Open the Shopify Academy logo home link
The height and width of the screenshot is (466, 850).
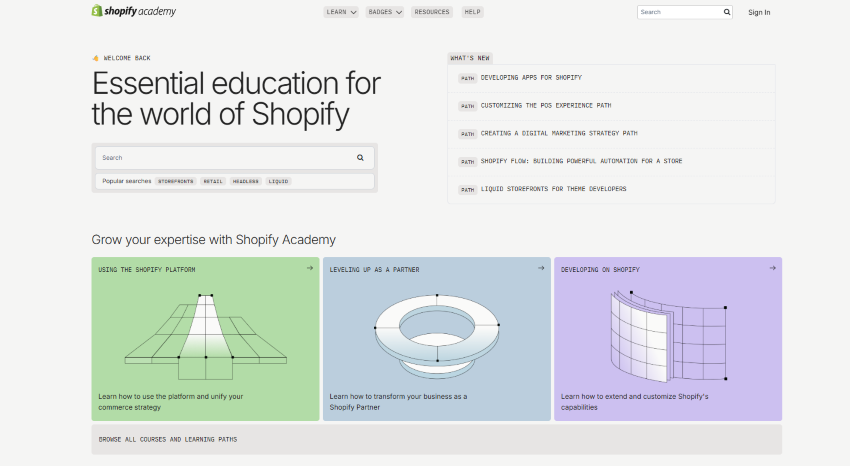pos(133,11)
